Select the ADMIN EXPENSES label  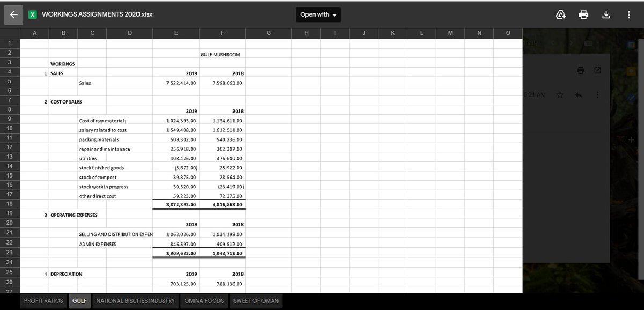99,244
